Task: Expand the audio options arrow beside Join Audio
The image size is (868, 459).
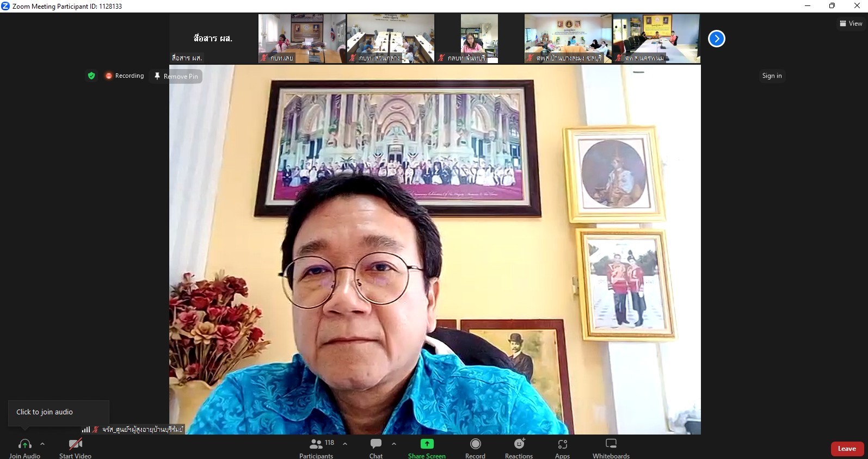Action: [42, 444]
